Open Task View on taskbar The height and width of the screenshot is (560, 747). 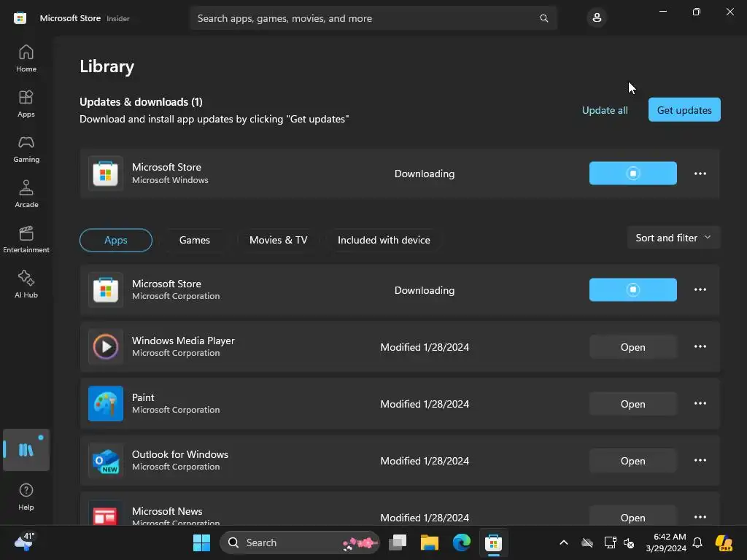tap(398, 542)
